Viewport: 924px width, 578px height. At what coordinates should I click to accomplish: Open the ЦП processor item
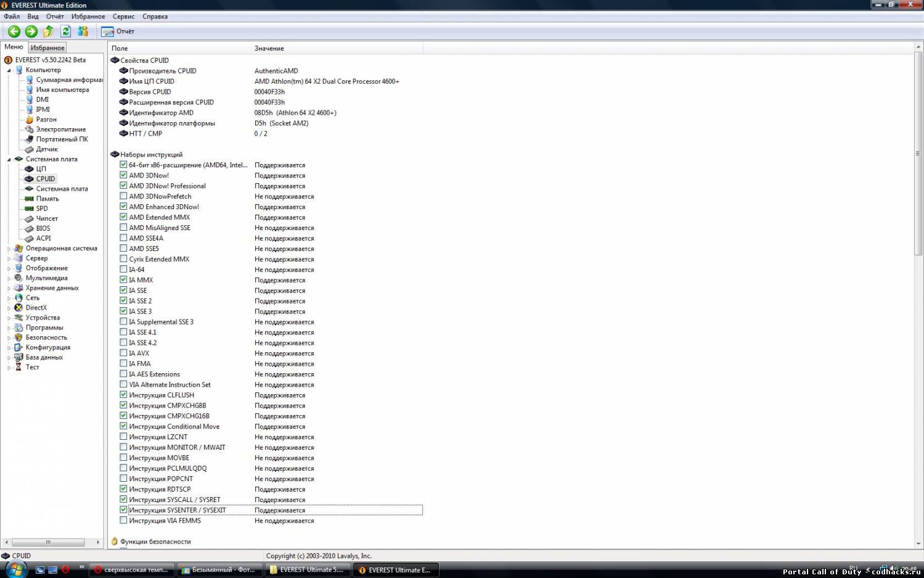pos(41,169)
